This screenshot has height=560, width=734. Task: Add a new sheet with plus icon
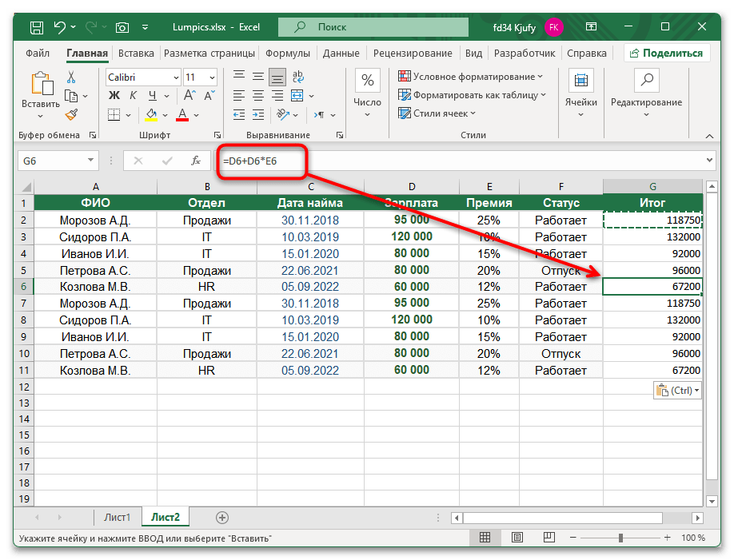point(222,518)
